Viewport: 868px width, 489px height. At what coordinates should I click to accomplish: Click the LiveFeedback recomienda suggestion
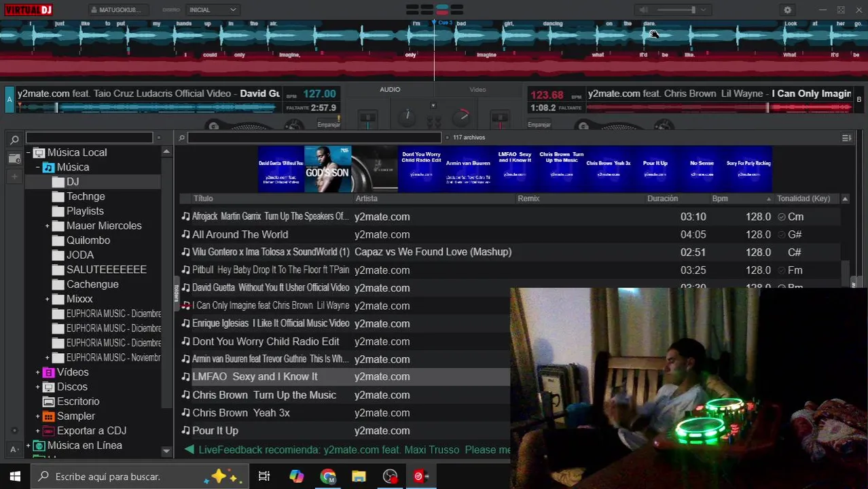pos(354,450)
